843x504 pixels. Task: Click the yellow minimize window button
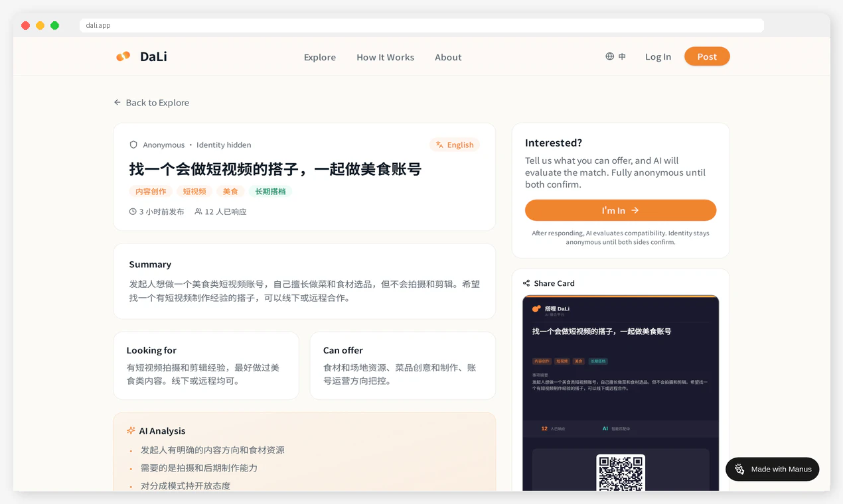tap(40, 25)
